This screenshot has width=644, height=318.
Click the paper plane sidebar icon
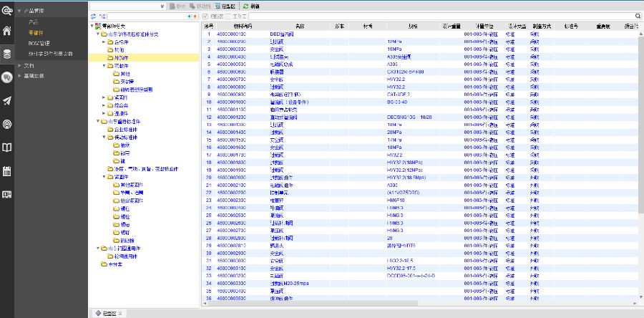[x=7, y=101]
